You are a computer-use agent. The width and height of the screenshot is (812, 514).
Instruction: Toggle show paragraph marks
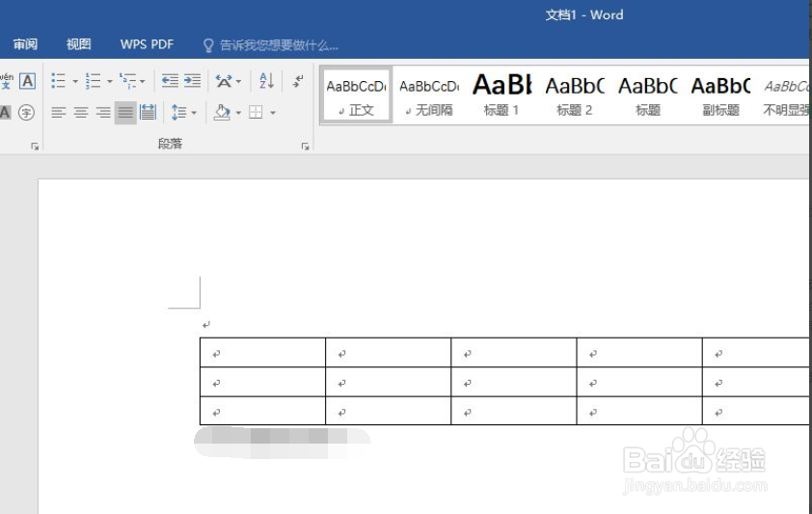tap(298, 81)
